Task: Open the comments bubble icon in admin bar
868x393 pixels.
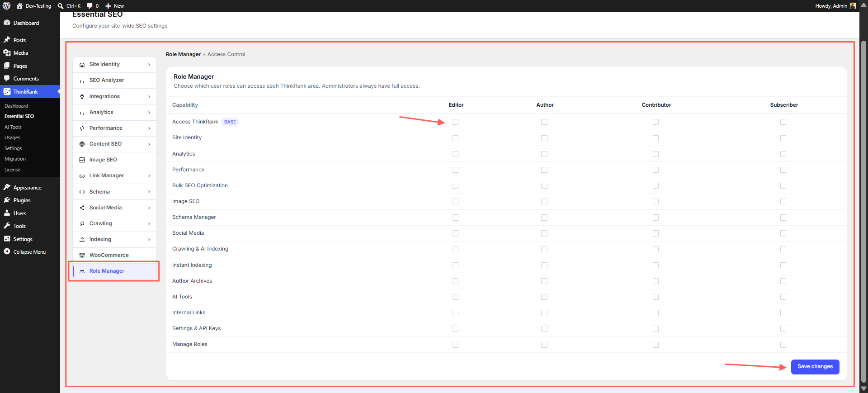Action: pyautogui.click(x=90, y=6)
